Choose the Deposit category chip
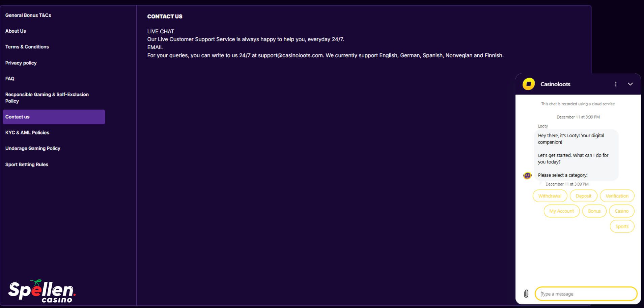Image resolution: width=644 pixels, height=308 pixels. 583,196
